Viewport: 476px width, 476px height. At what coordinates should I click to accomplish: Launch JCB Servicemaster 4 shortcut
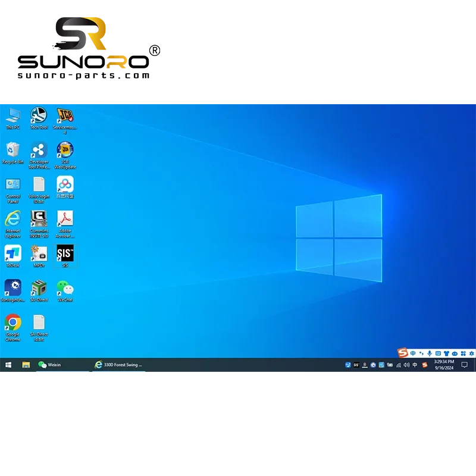[65, 121]
